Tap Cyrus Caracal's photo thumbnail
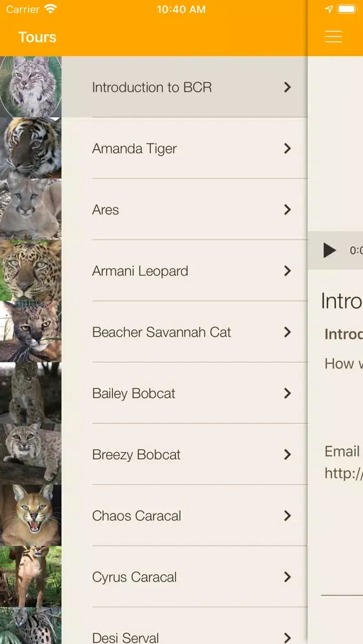The width and height of the screenshot is (363, 644). pos(31,576)
